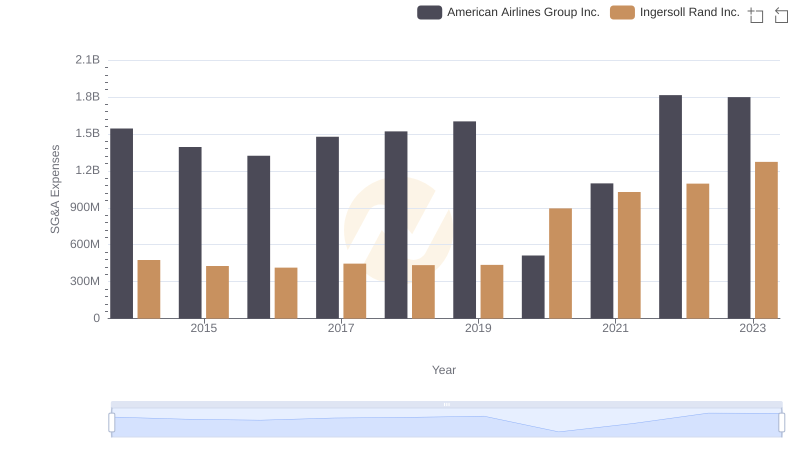This screenshot has height=461, width=800.
Task: Click the 2016 American Airlines dark bar
Action: tap(259, 237)
